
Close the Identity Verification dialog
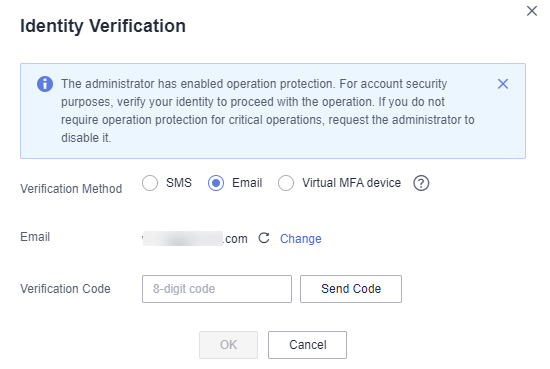[532, 11]
